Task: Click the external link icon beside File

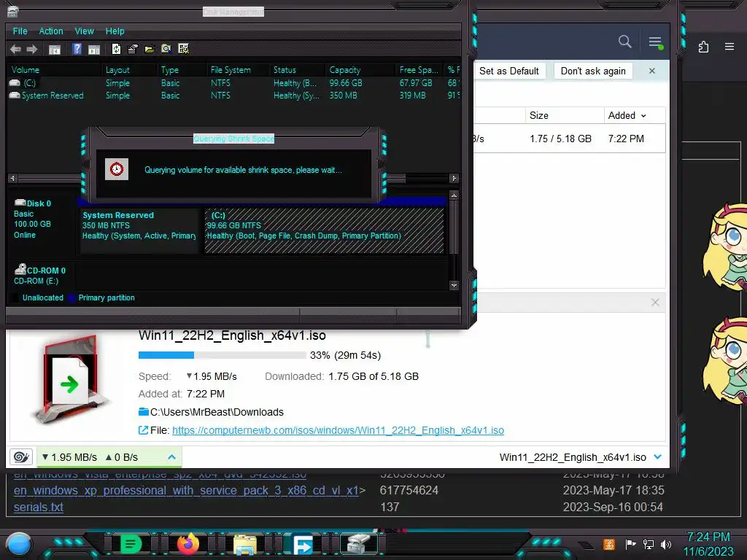Action: pos(143,430)
